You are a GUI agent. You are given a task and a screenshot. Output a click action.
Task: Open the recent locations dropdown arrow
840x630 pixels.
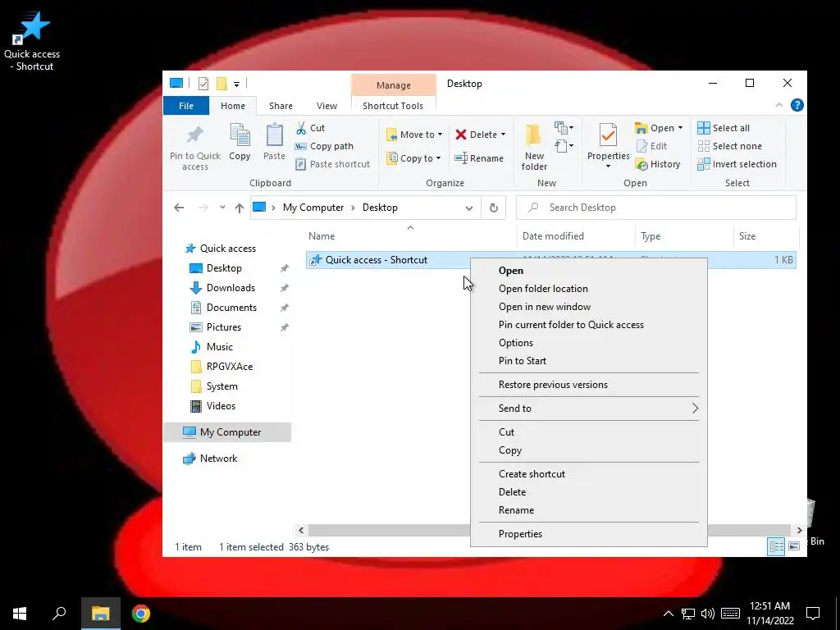click(x=222, y=208)
